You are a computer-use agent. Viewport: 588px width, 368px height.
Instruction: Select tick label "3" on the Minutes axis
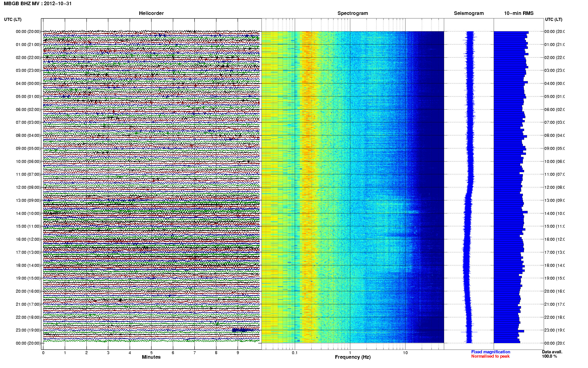108,353
